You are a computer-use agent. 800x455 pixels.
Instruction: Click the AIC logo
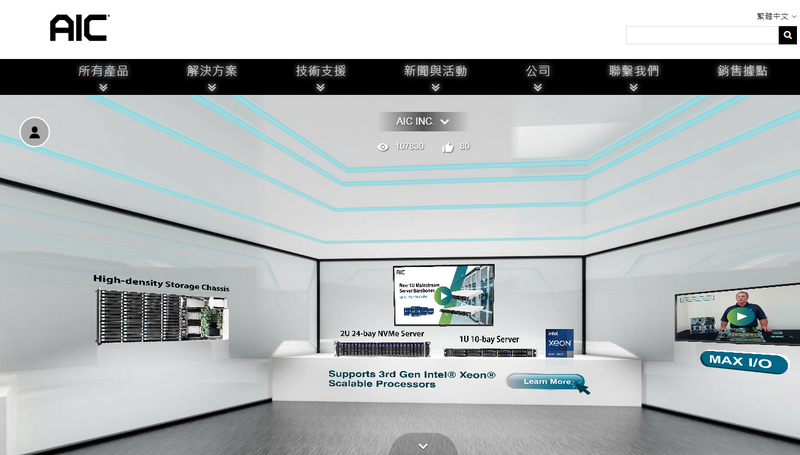pos(80,28)
